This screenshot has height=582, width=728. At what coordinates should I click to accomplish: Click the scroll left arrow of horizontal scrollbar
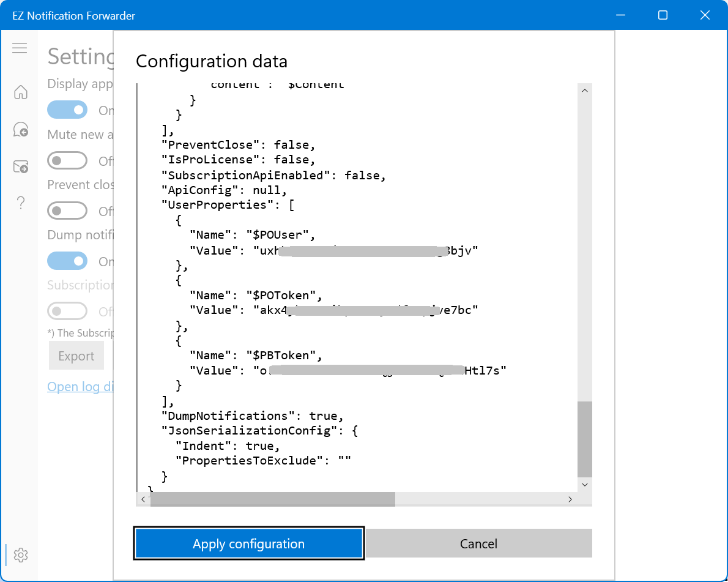(x=143, y=499)
